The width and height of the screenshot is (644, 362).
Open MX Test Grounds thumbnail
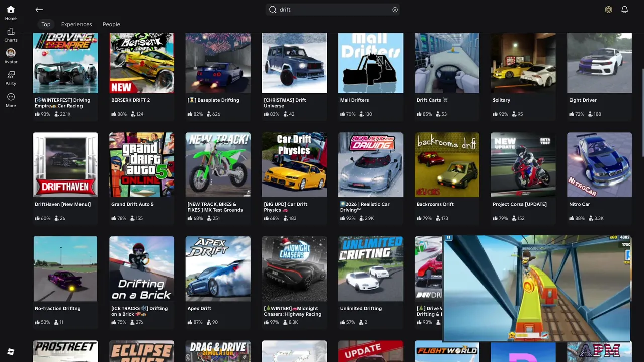(218, 165)
